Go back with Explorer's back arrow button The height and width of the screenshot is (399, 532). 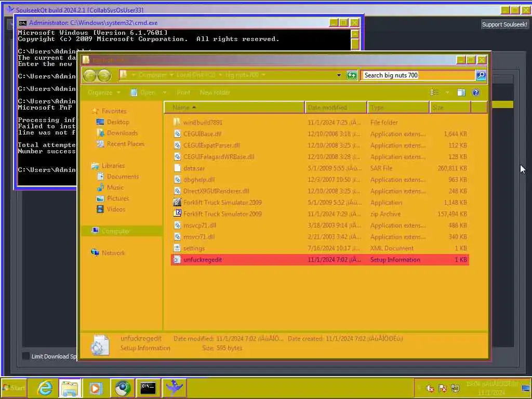coord(90,75)
